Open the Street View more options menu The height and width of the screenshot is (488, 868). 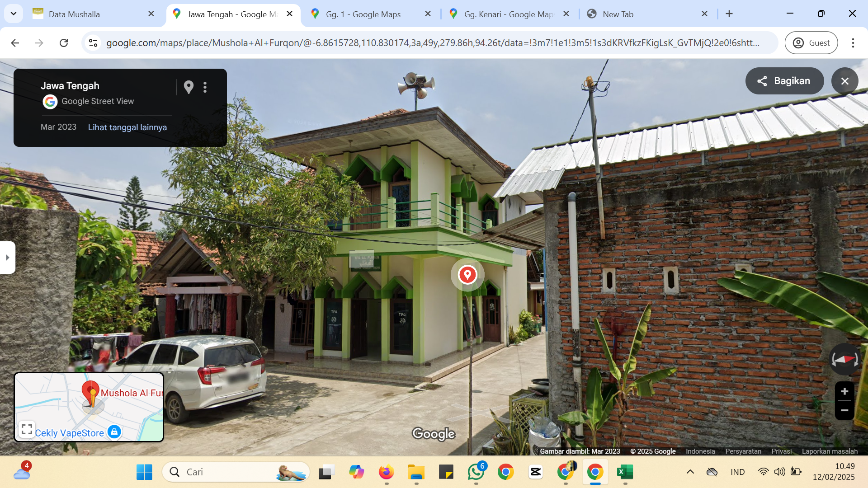pyautogui.click(x=205, y=87)
